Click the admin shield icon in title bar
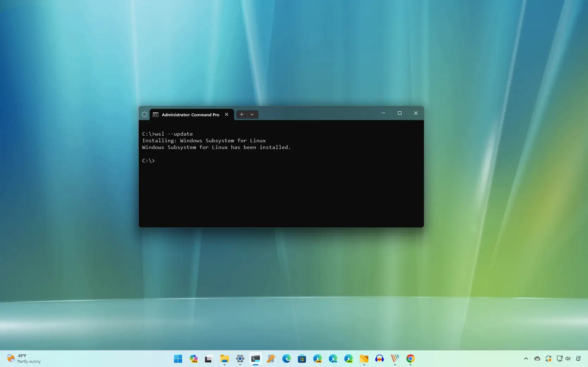 [x=144, y=114]
